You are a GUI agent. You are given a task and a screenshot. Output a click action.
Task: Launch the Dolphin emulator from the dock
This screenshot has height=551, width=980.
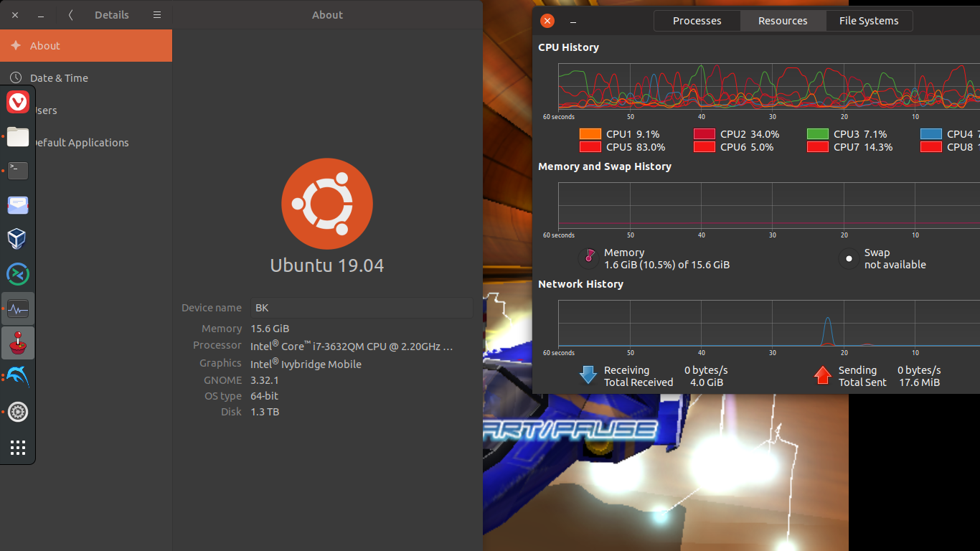(x=18, y=377)
